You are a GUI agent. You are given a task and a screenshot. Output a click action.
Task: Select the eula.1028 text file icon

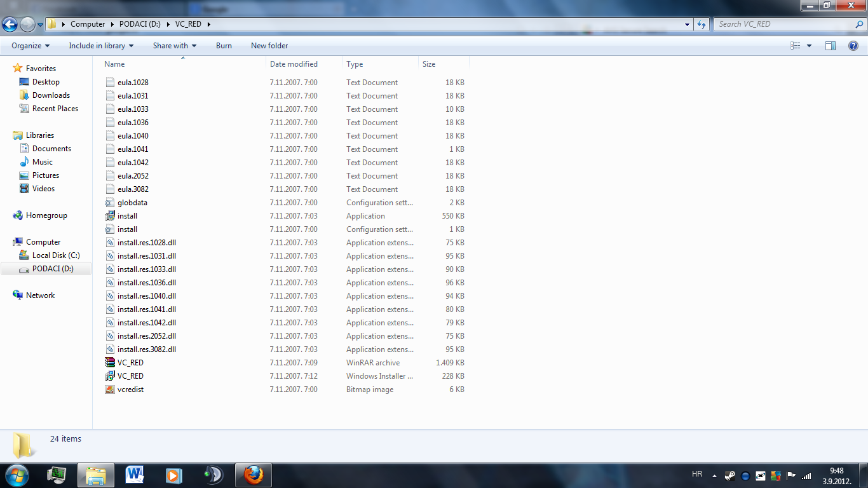click(110, 83)
